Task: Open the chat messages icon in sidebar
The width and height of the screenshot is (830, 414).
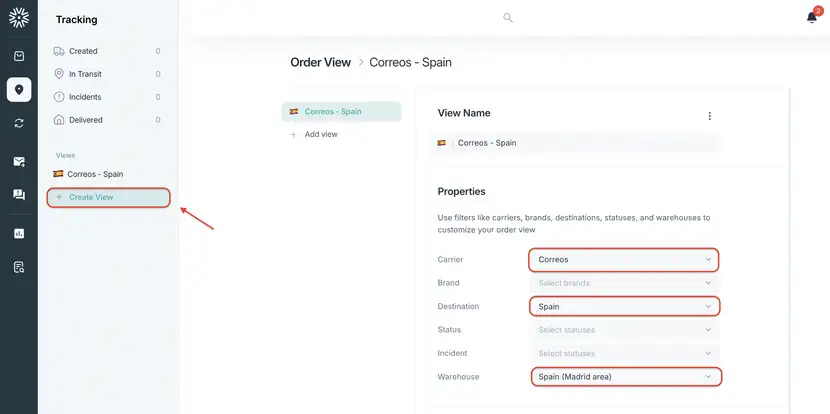Action: tap(19, 195)
